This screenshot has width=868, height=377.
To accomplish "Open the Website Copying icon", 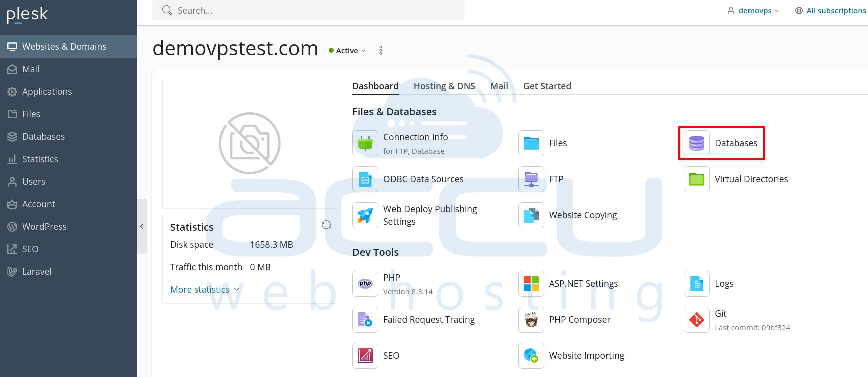I will pos(531,215).
